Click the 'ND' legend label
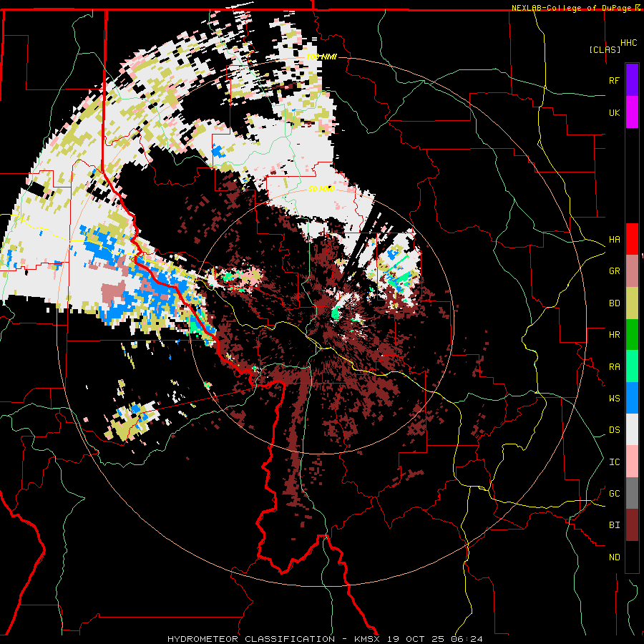Image resolution: width=644 pixels, height=644 pixels. [614, 557]
